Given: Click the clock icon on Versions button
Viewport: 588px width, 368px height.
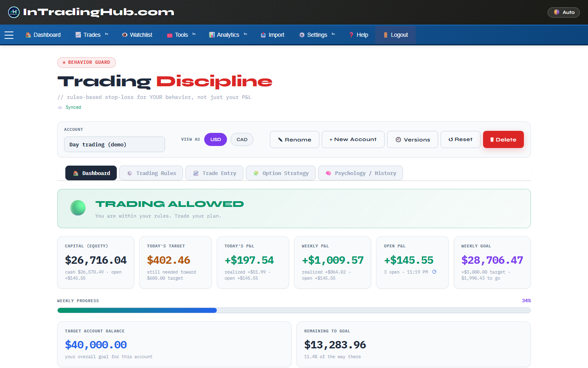Looking at the screenshot, I should pos(398,140).
